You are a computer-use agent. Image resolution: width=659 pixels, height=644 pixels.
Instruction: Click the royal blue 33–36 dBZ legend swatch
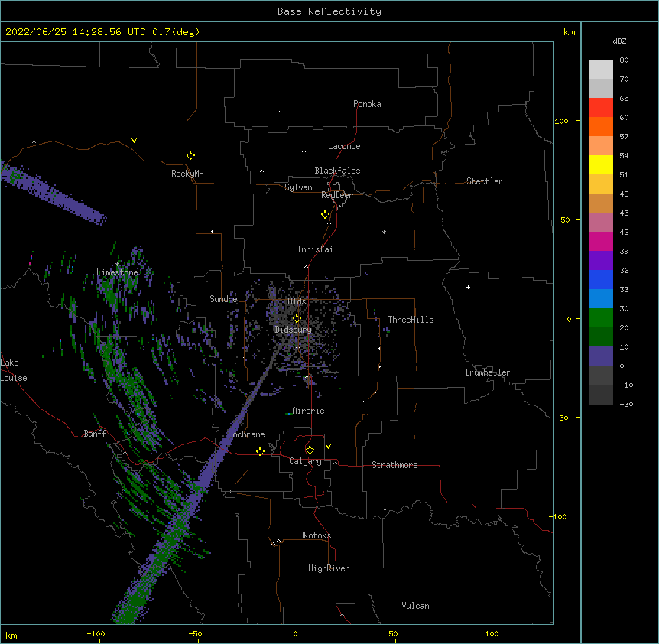click(x=601, y=279)
